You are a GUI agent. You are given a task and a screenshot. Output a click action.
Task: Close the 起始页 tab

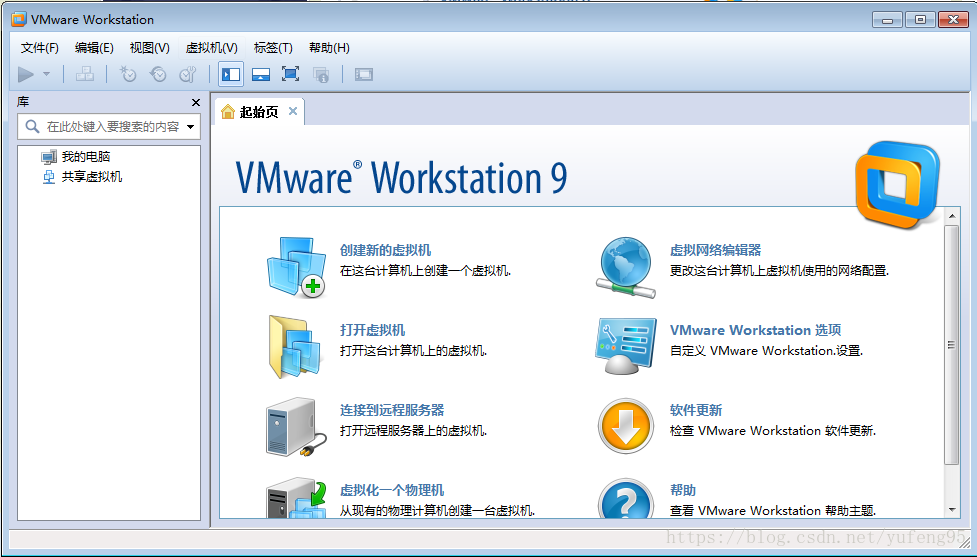point(293,111)
